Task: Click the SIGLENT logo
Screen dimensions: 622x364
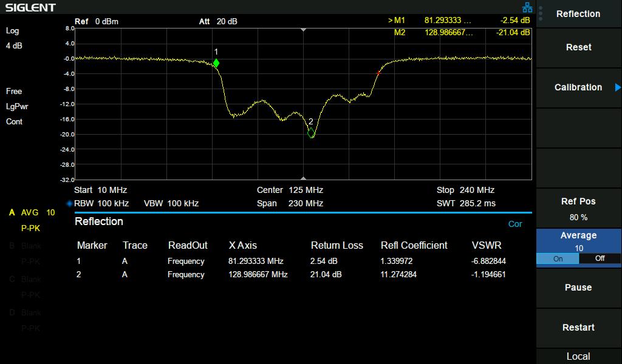Action: pyautogui.click(x=30, y=8)
